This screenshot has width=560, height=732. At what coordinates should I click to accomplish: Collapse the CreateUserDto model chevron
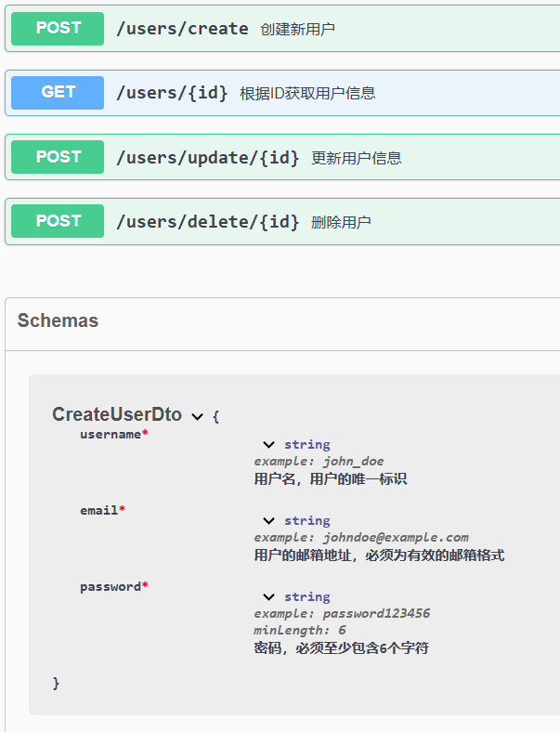pyautogui.click(x=197, y=417)
